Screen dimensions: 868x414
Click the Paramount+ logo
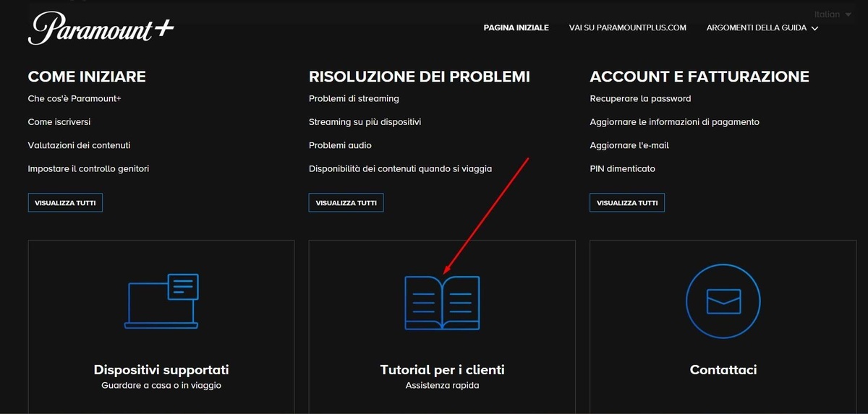click(x=101, y=29)
